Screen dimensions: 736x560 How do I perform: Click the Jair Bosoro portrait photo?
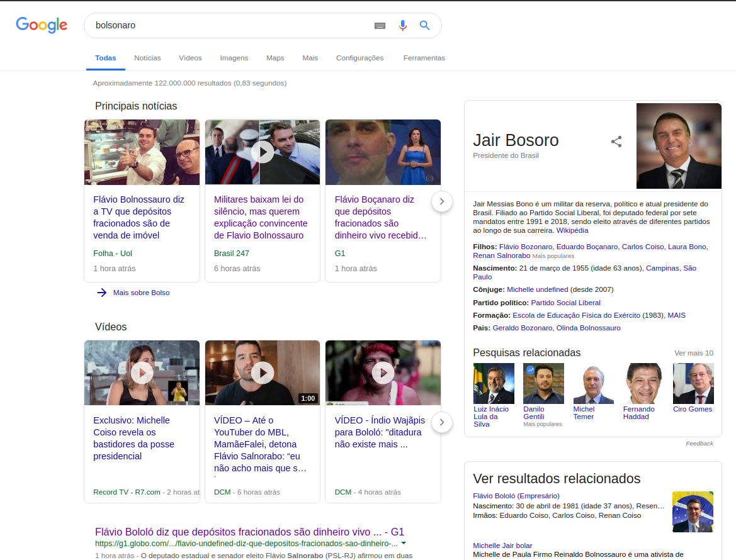(679, 146)
